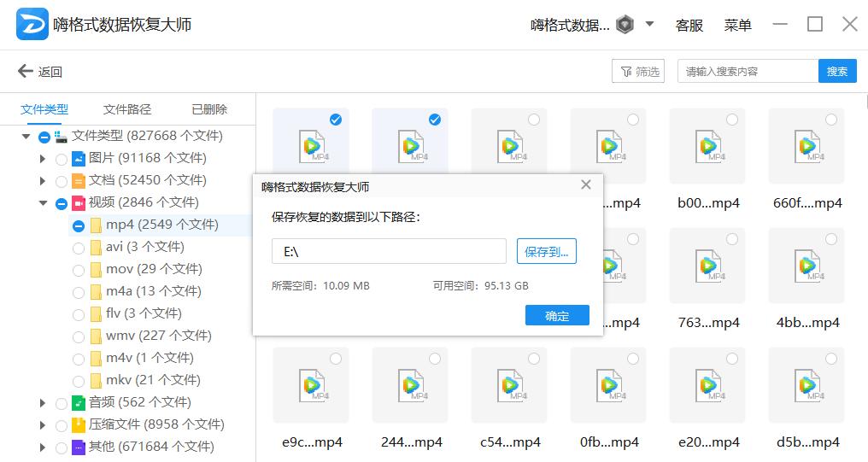Image resolution: width=868 pixels, height=462 pixels.
Task: Uncheck the first selected MP4 file checkmark
Action: tap(336, 120)
